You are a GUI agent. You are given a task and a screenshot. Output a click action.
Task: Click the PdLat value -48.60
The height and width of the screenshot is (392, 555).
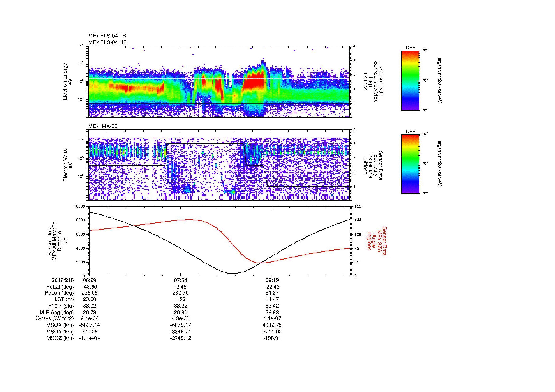[90, 287]
